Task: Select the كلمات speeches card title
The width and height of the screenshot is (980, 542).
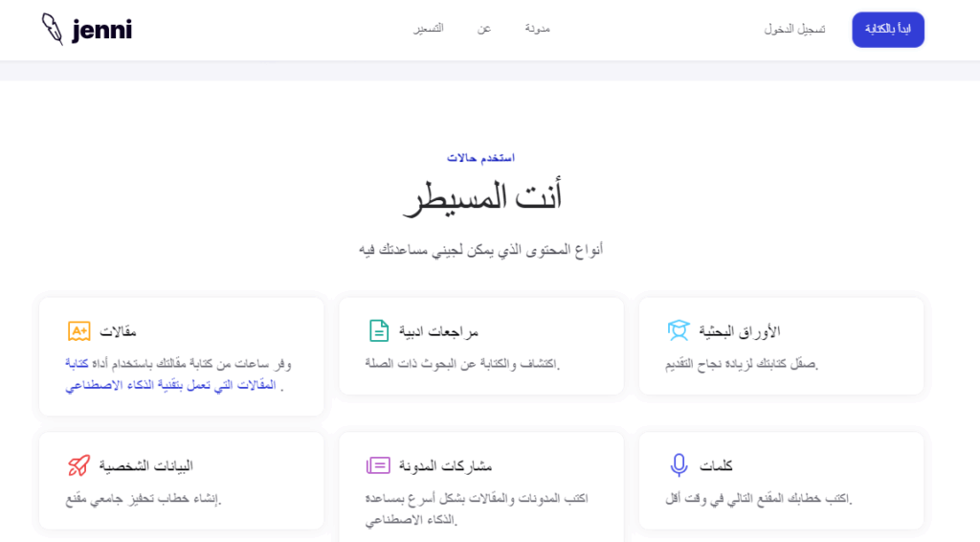Action: tap(716, 466)
